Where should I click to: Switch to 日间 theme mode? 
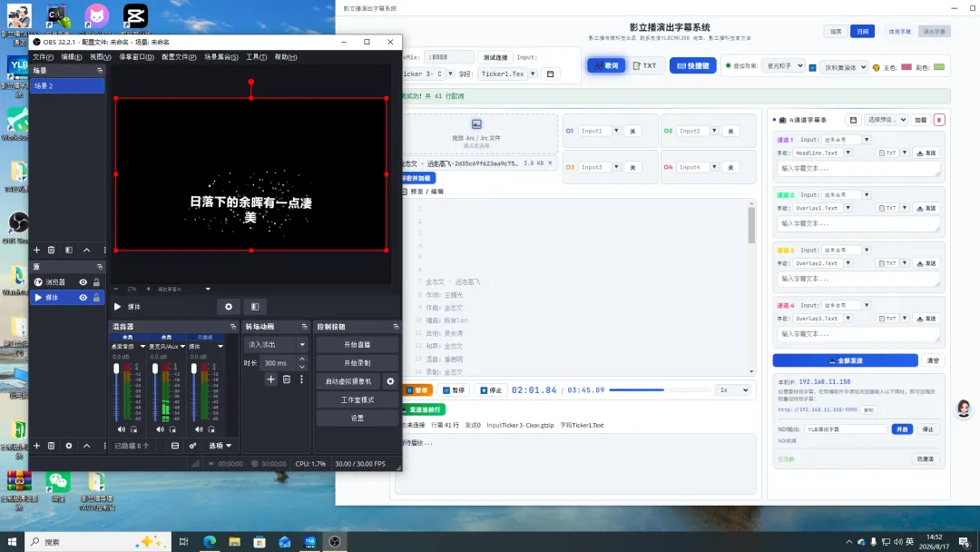[x=863, y=31]
